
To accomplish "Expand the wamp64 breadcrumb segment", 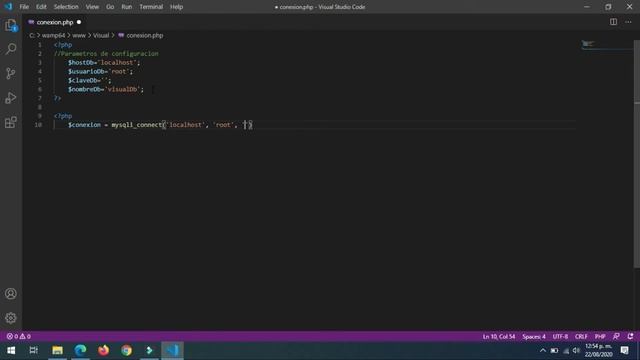I will click(x=53, y=36).
